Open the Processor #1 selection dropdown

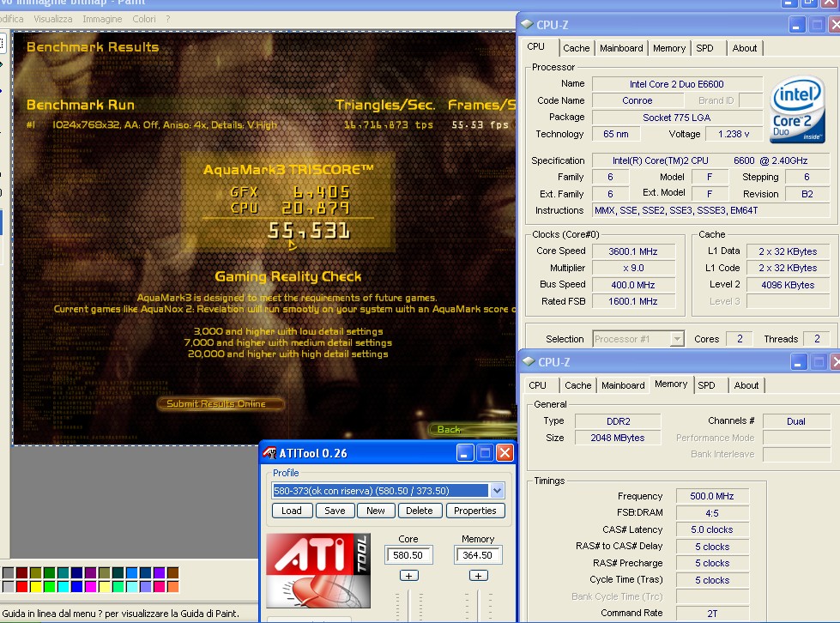pos(677,339)
